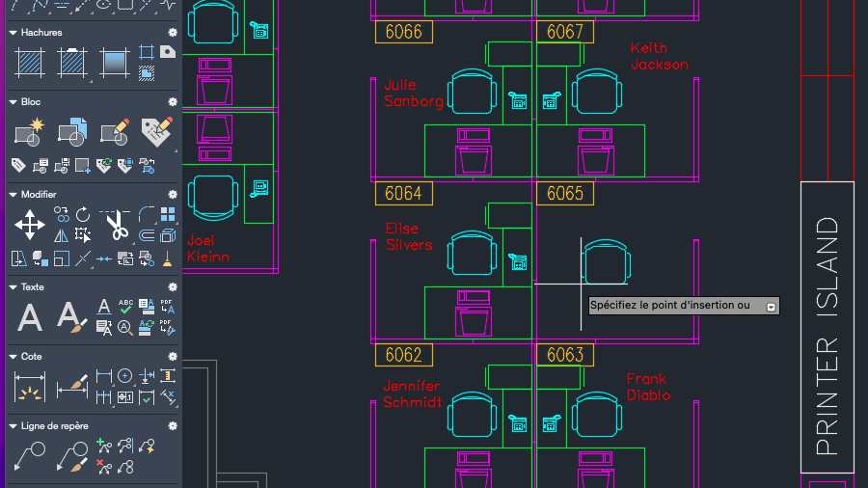This screenshot has width=868, height=488.
Task: Click the Create Block icon
Action: [x=29, y=132]
